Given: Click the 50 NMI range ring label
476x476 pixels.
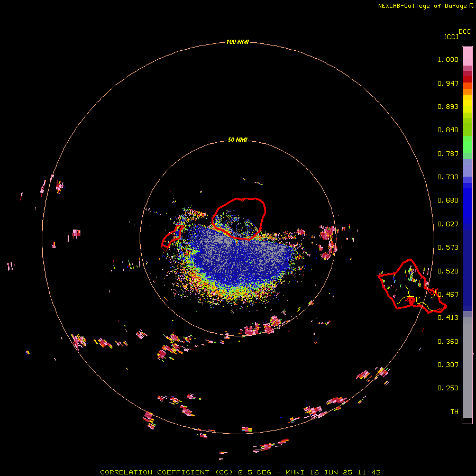Looking at the screenshot, I should pos(237,140).
